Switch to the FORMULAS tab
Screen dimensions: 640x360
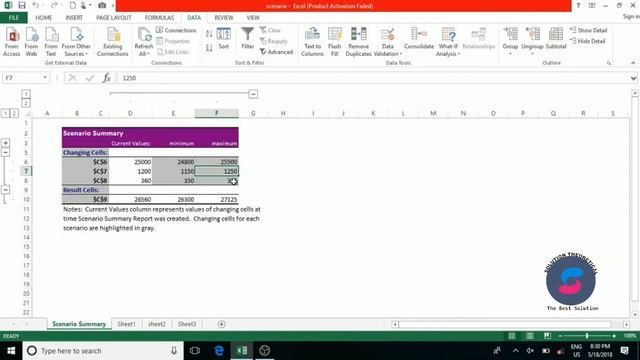[x=159, y=18]
